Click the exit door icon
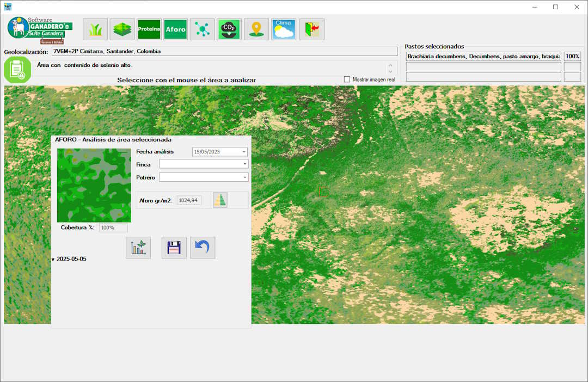 (312, 29)
